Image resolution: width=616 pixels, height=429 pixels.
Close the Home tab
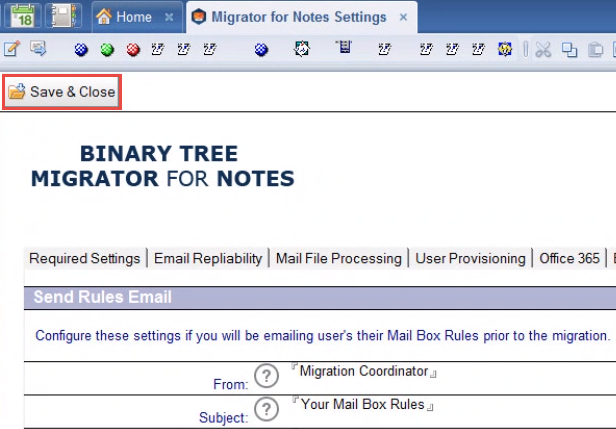tap(169, 17)
